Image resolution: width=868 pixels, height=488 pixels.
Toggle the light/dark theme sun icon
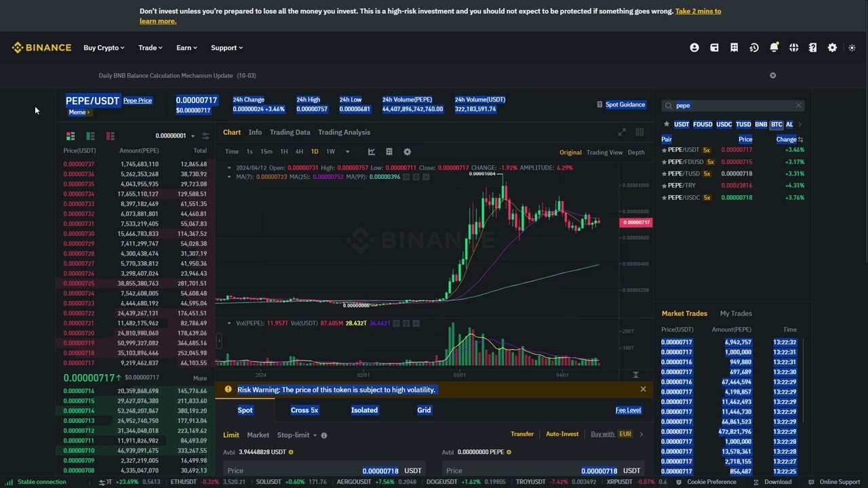(x=852, y=47)
